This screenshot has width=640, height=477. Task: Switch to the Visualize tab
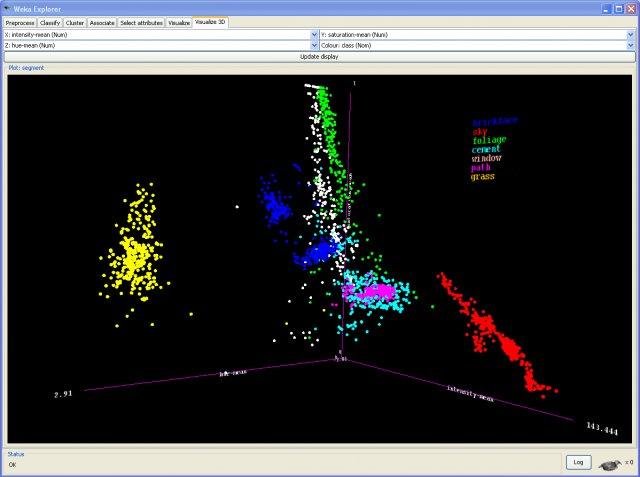[179, 23]
